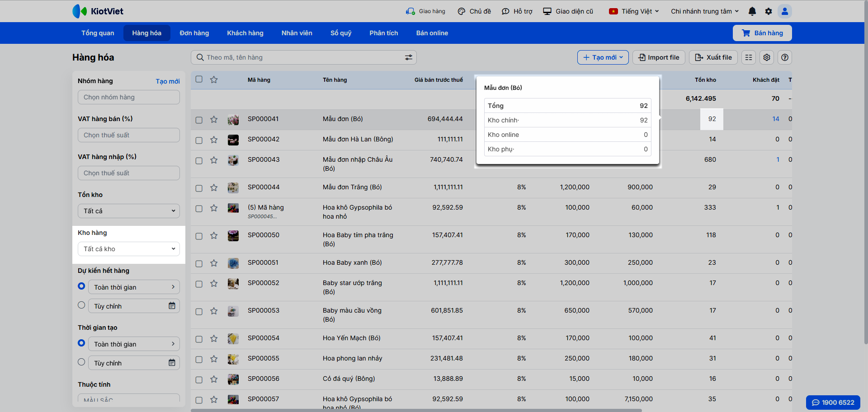Screen dimensions: 868x412
Task: Expand the Kho hàng dropdown
Action: pyautogui.click(x=128, y=249)
